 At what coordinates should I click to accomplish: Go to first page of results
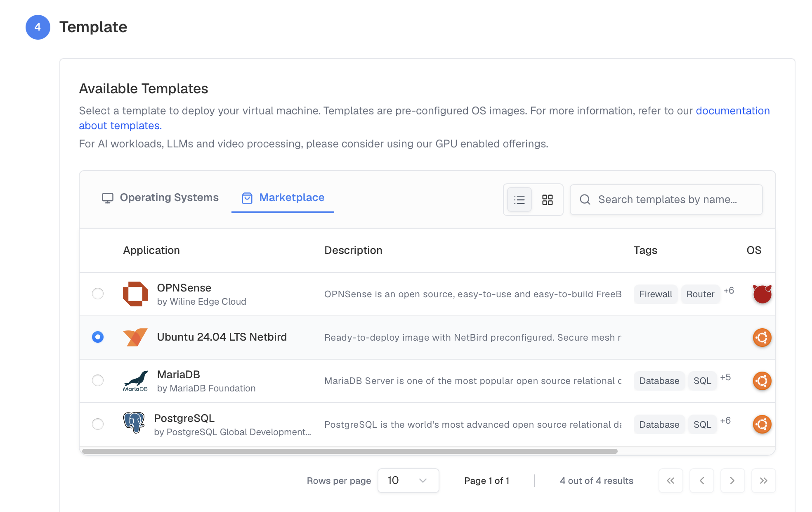pos(671,481)
